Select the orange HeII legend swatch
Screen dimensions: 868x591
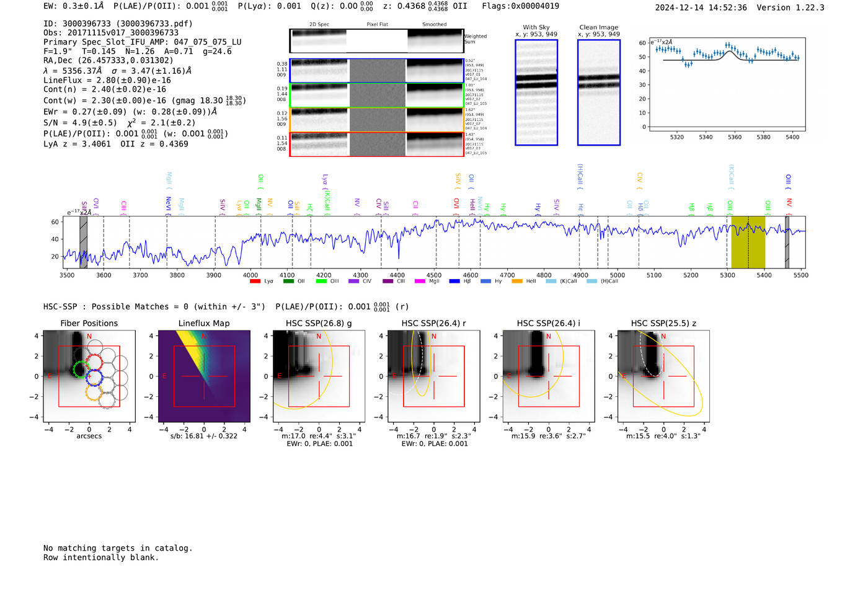pyautogui.click(x=517, y=282)
